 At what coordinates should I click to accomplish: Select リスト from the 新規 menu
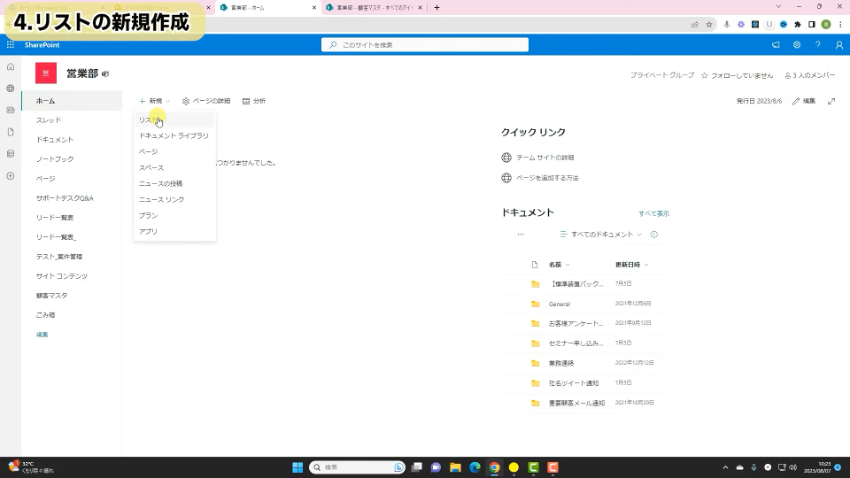click(150, 120)
